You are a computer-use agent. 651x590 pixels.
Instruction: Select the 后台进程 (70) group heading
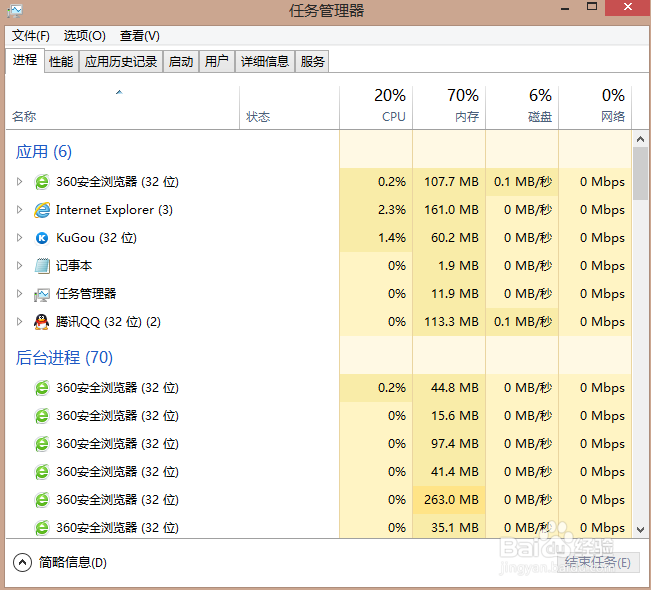point(64,357)
